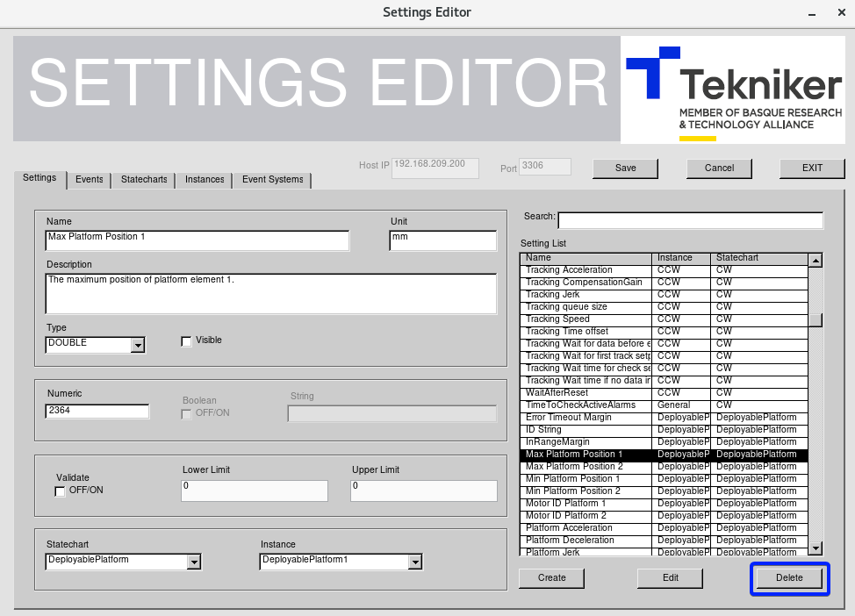The image size is (855, 616).
Task: Click the String value field
Action: [x=392, y=413]
